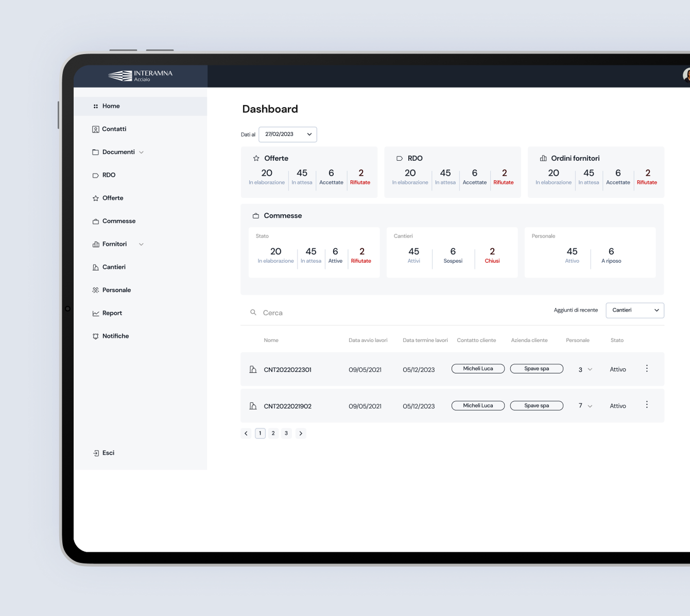
Task: Open the date dropdown 27/02/2023
Action: 288,134
